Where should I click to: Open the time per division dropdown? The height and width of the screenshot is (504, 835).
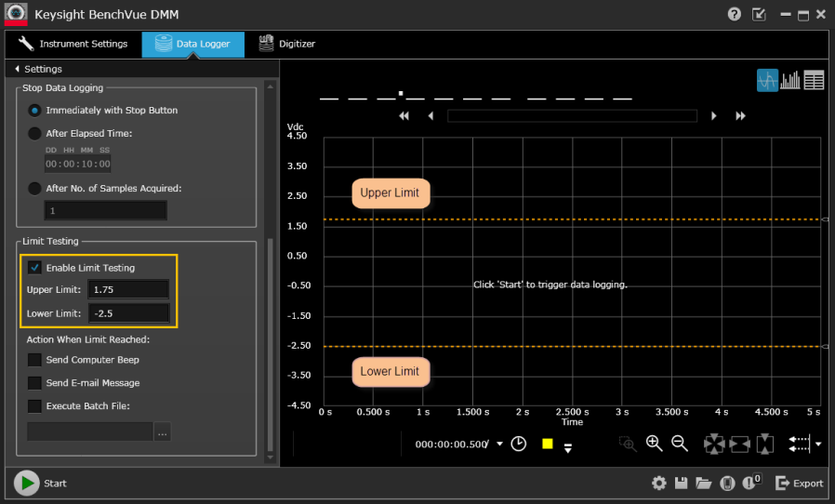(499, 444)
